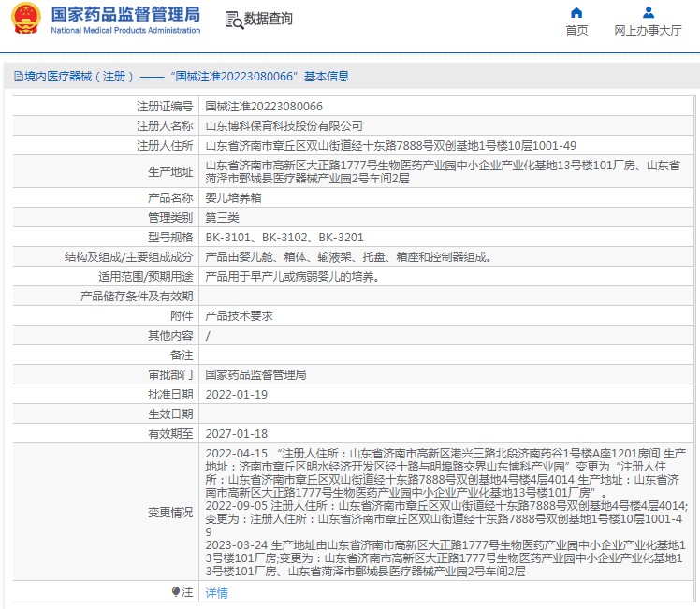Click product name 婴儿培养箱
The width and height of the screenshot is (700, 609).
coord(233,197)
